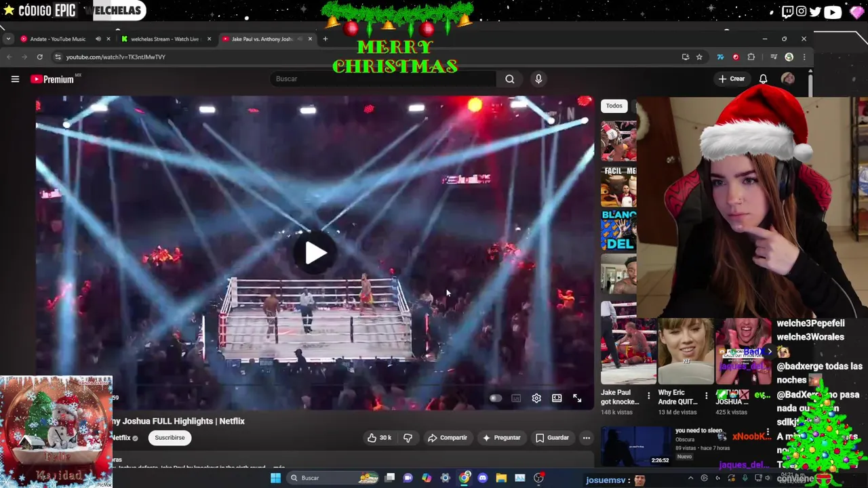
Task: Open the Windows Start menu
Action: coord(275,478)
